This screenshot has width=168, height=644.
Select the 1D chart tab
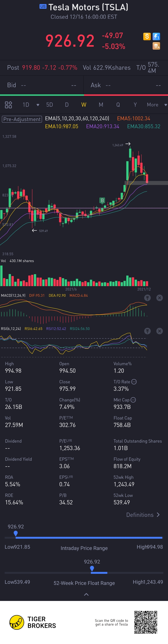pyautogui.click(x=26, y=105)
